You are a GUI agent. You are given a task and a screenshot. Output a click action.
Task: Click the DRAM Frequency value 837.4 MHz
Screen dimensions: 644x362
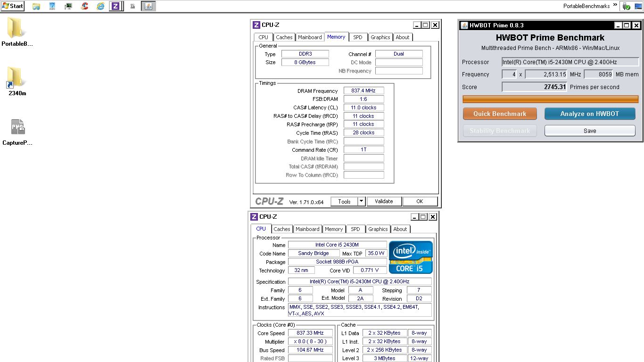coord(363,91)
